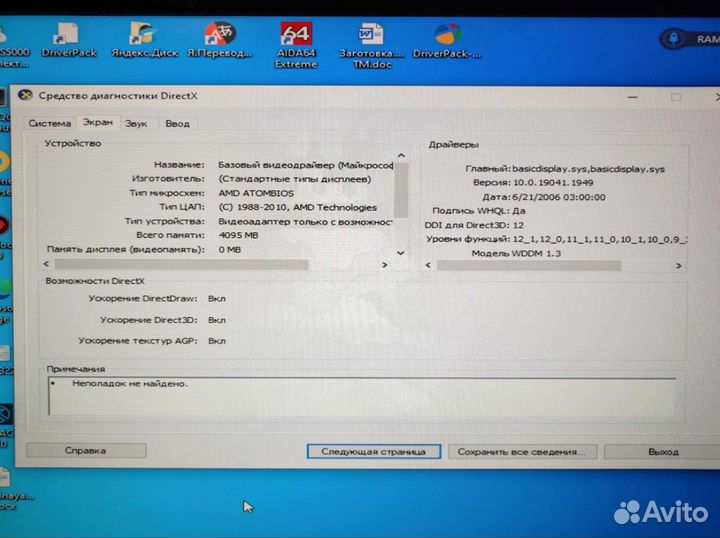The image size is (720, 538).
Task: Click the DirectX diagnostic title bar icon
Action: click(25, 95)
